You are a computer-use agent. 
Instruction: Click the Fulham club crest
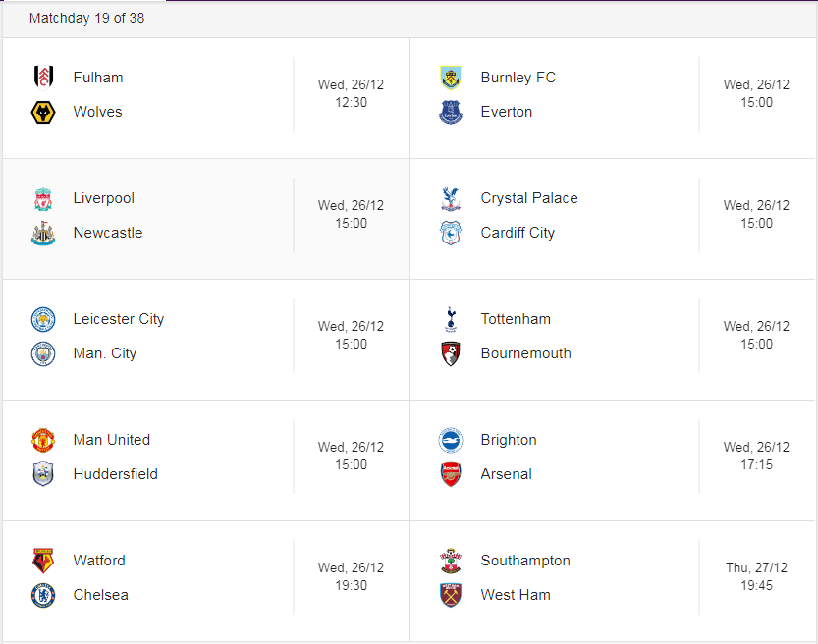click(43, 78)
